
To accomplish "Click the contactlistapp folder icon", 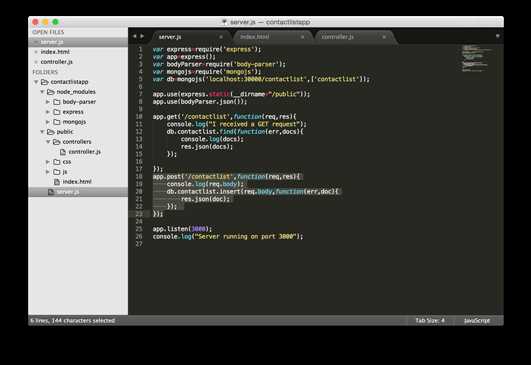I will pyautogui.click(x=45, y=82).
